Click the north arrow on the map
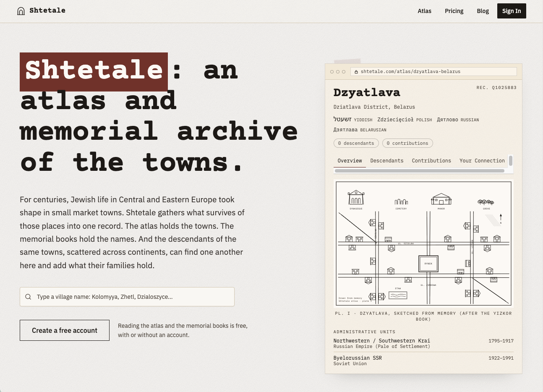 coord(501,217)
